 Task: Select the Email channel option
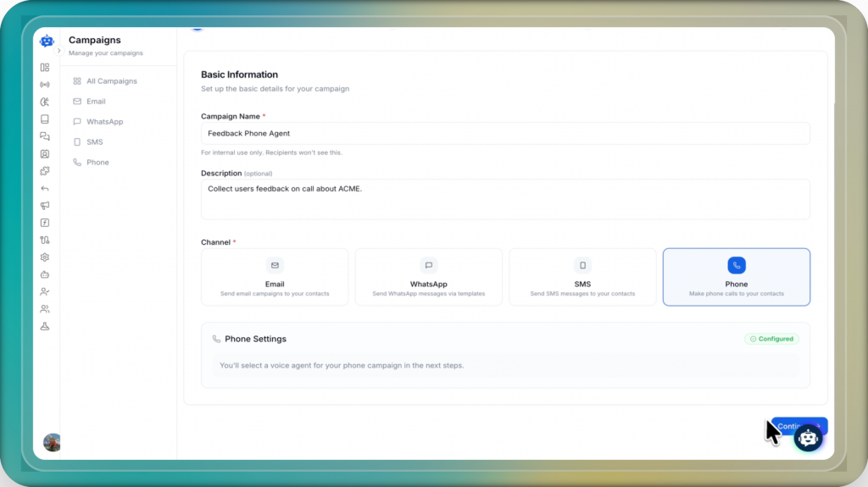click(x=275, y=276)
